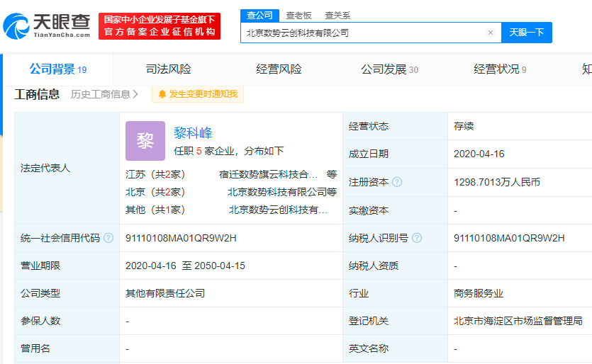
Task: Open the 公司背景 tab
Action: (58, 69)
